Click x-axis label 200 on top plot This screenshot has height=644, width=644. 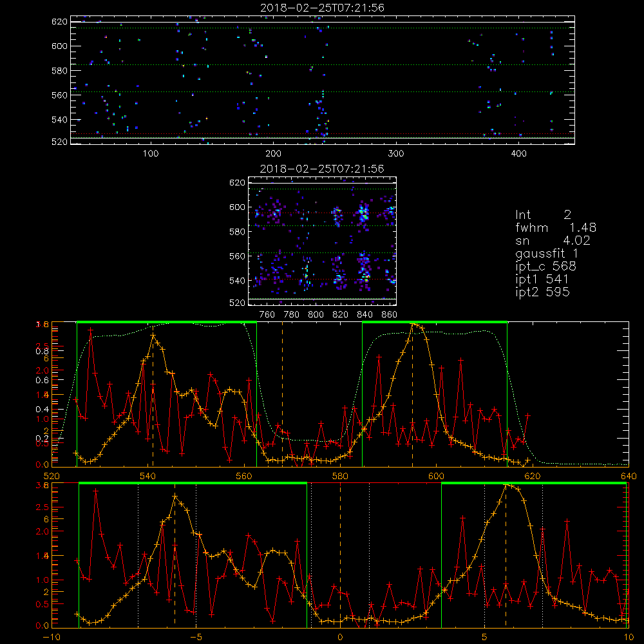tap(273, 154)
